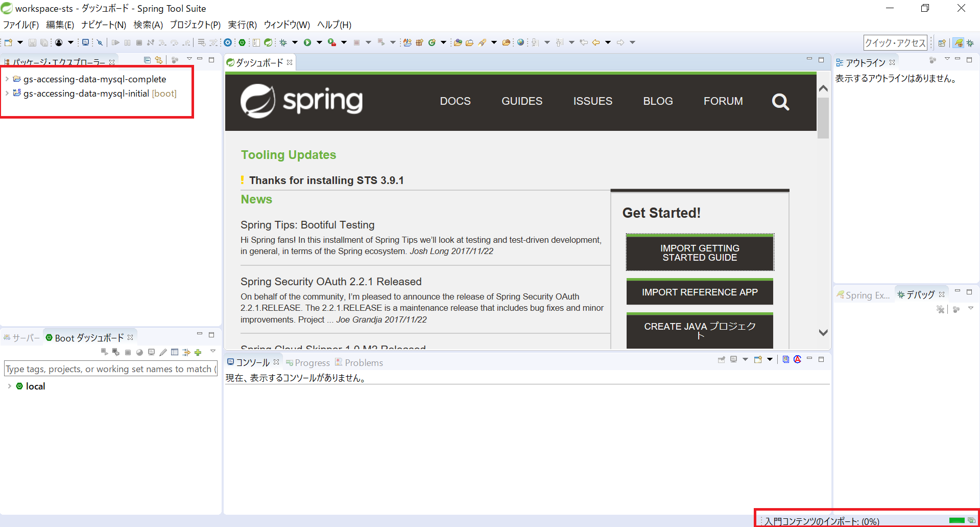The height and width of the screenshot is (527, 980).
Task: Click the green plus icon in Boot Dashboard
Action: [x=198, y=352]
